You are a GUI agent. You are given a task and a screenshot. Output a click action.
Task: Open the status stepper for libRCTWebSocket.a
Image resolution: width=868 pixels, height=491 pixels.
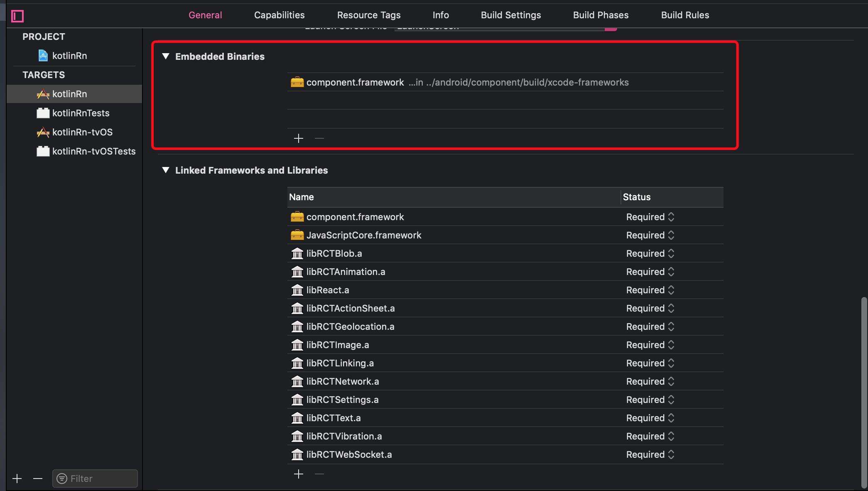click(671, 454)
